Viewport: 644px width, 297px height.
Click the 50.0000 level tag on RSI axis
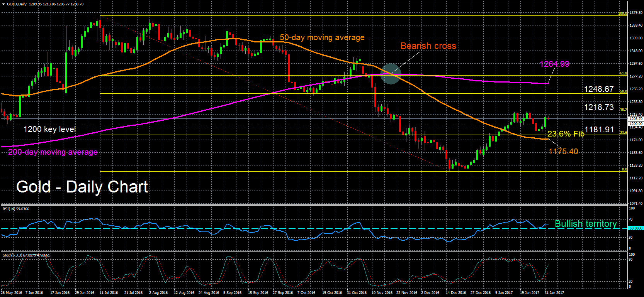(636, 228)
